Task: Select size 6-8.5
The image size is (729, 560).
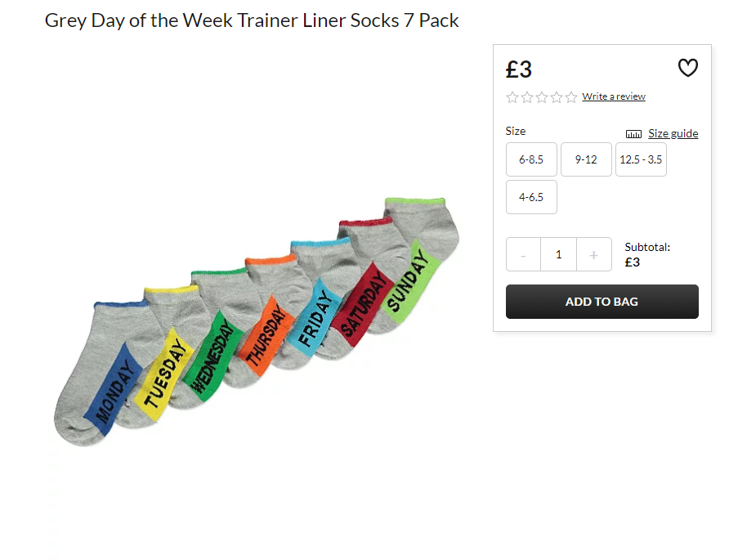Action: [531, 159]
